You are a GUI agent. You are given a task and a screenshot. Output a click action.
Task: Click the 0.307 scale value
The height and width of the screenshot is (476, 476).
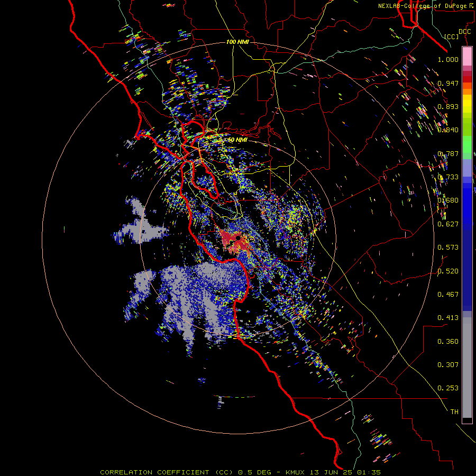448,365
